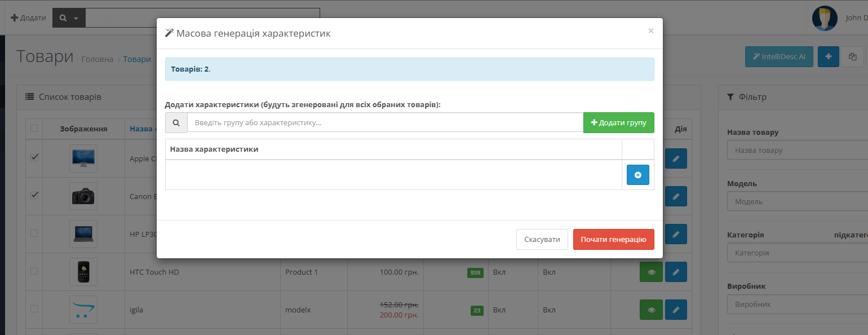
Task: Focus the Модель filter field
Action: (798, 202)
